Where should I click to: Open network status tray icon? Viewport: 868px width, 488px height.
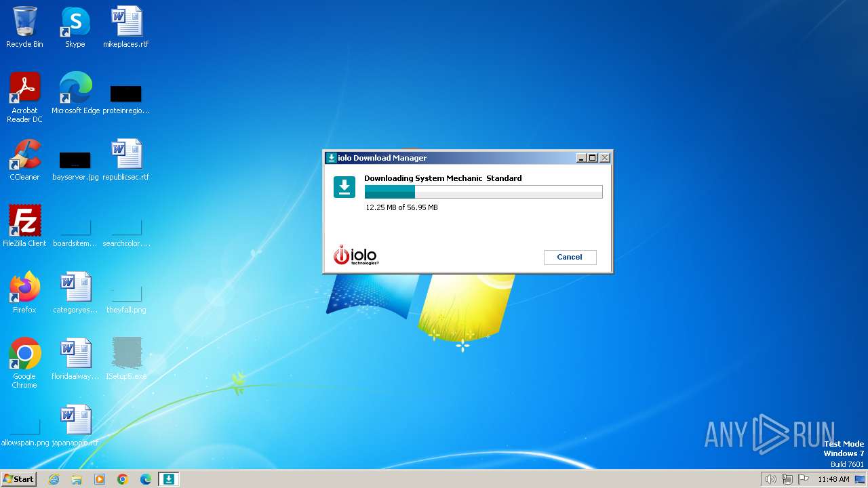pyautogui.click(x=787, y=479)
